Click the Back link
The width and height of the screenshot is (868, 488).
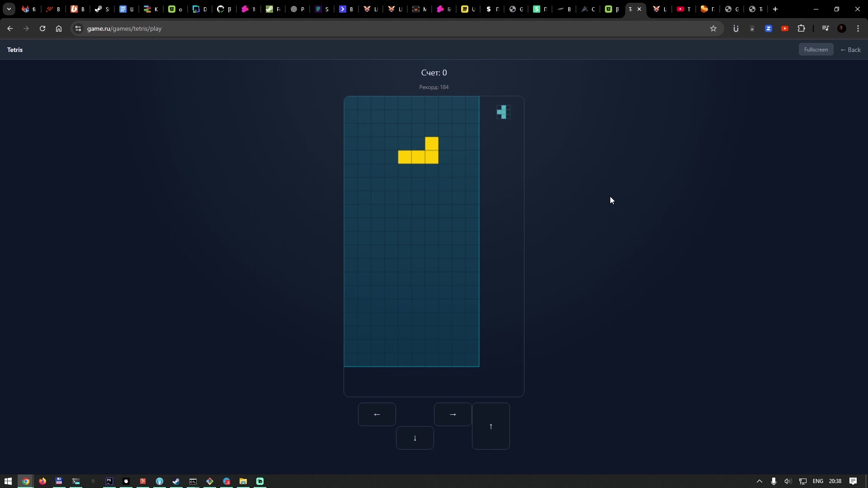pyautogui.click(x=850, y=50)
